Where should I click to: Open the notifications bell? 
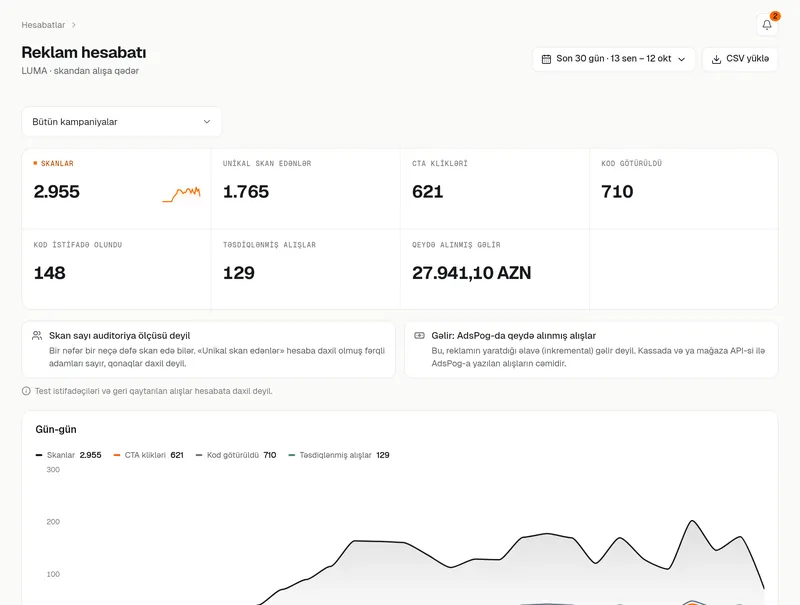[x=767, y=24]
